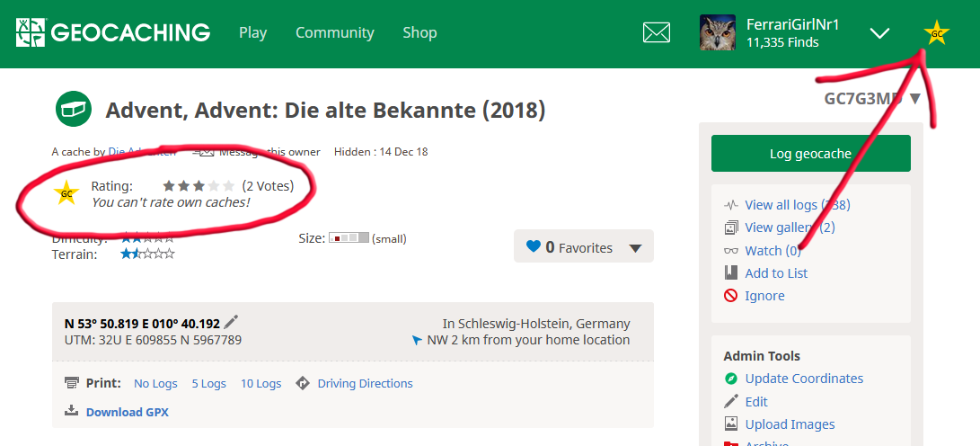Click the Geocaching logo
The height and width of the screenshot is (446, 980).
coord(113,32)
